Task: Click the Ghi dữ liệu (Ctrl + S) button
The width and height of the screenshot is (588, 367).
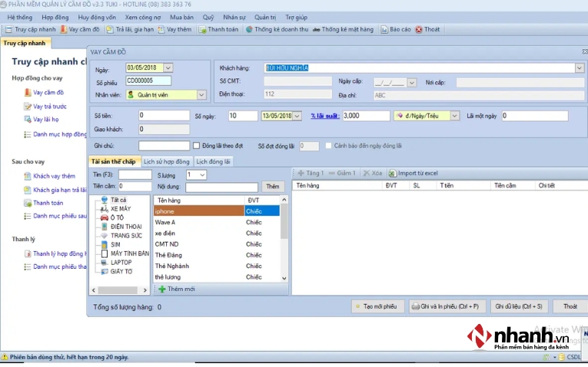Action: (519, 306)
